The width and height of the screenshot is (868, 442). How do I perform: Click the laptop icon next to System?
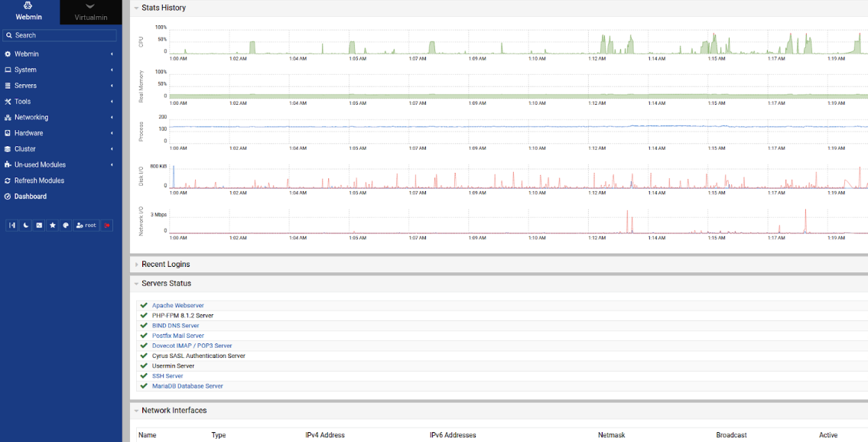pos(8,70)
